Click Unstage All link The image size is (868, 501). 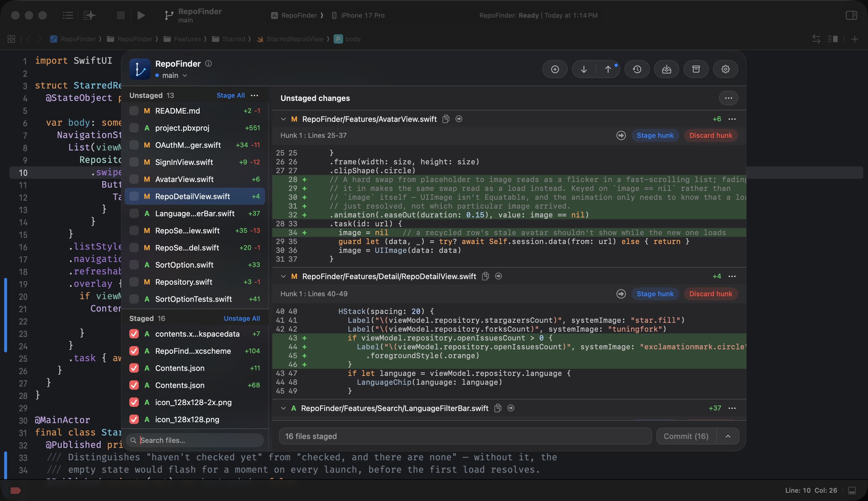click(242, 319)
